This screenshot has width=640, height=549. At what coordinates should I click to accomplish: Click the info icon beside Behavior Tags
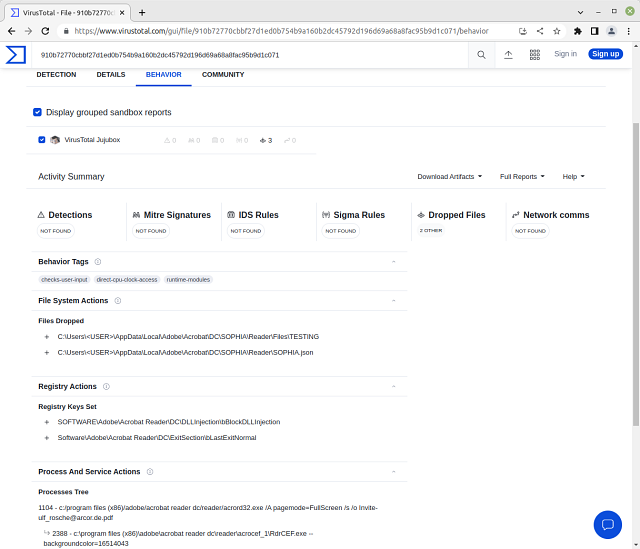[x=98, y=262]
